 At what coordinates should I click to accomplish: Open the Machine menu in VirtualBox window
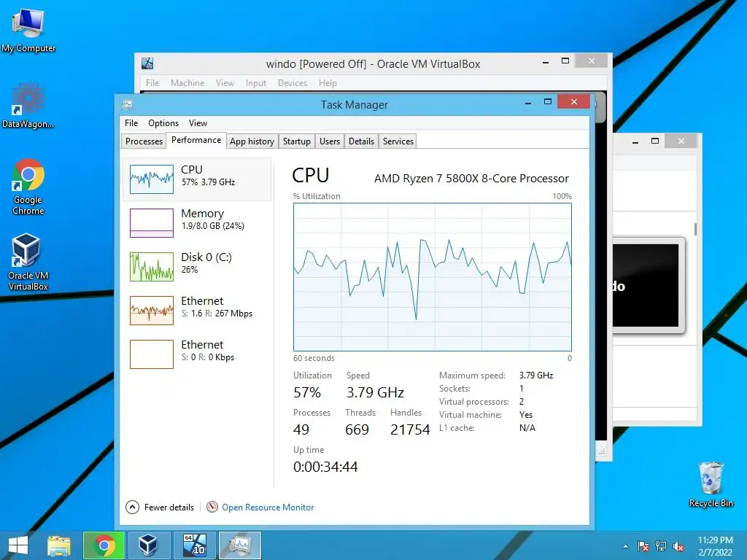187,83
